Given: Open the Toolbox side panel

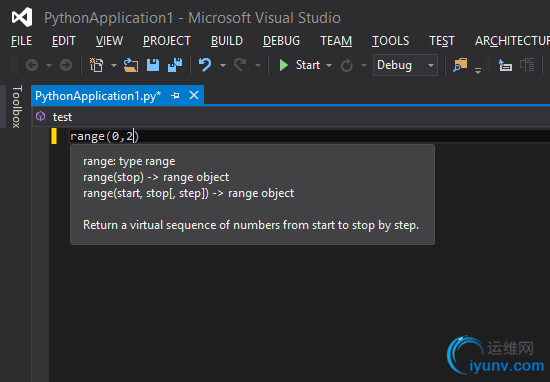Looking at the screenshot, I should click(x=16, y=107).
